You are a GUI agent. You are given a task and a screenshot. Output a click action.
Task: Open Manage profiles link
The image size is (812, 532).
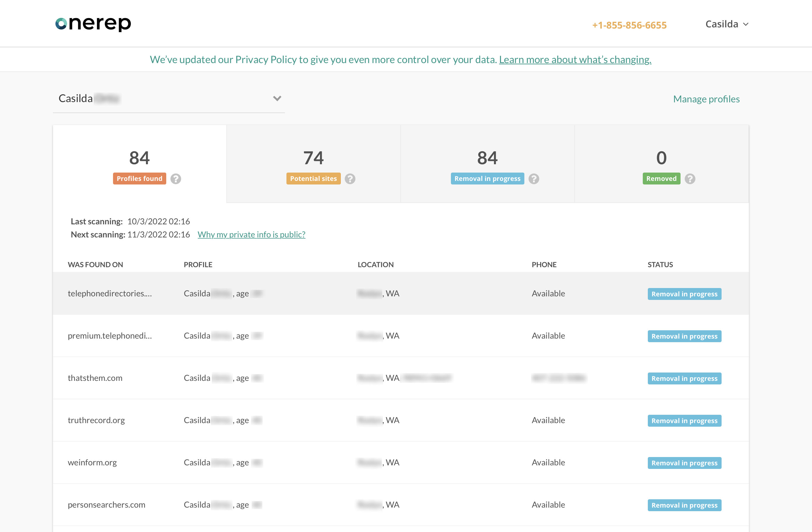(706, 99)
